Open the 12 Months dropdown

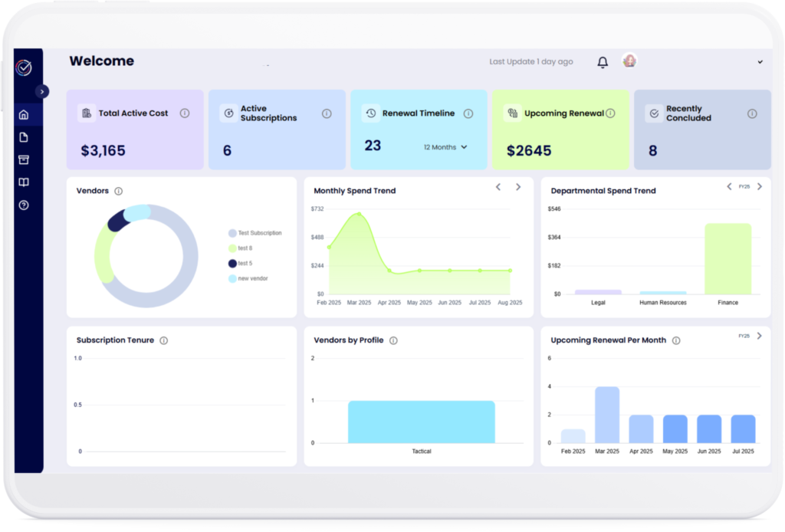click(x=445, y=147)
